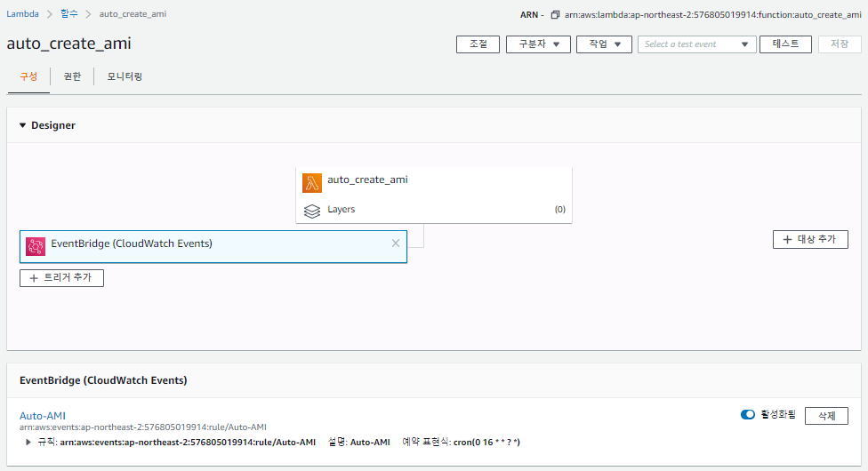Click the 저장 button
The image size is (868, 471).
tap(840, 44)
